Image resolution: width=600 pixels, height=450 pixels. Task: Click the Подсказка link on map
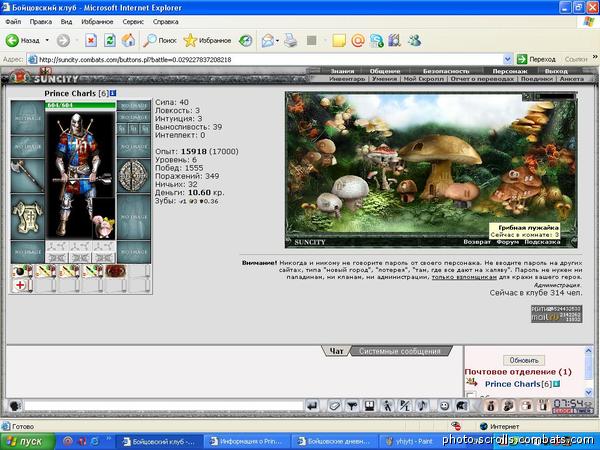[x=542, y=242]
